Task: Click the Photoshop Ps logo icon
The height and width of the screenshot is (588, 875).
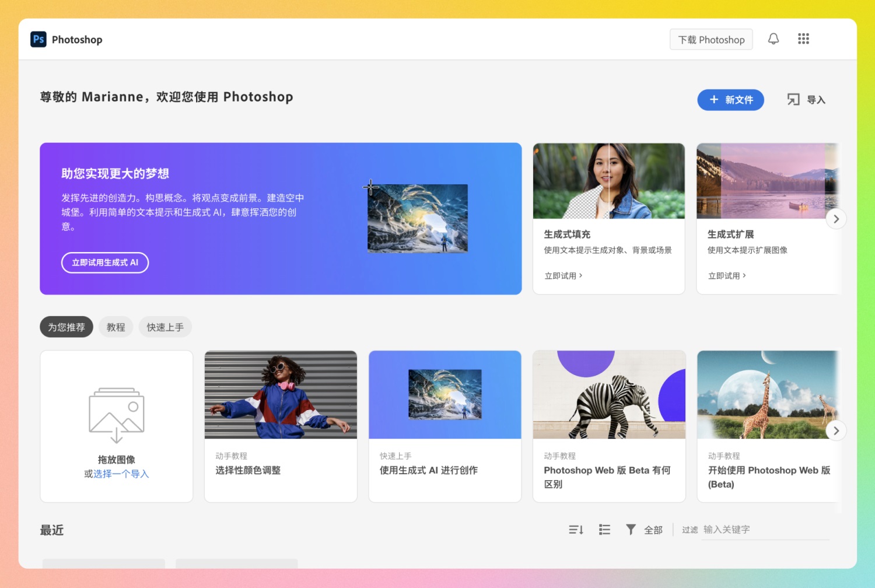Action: [38, 39]
